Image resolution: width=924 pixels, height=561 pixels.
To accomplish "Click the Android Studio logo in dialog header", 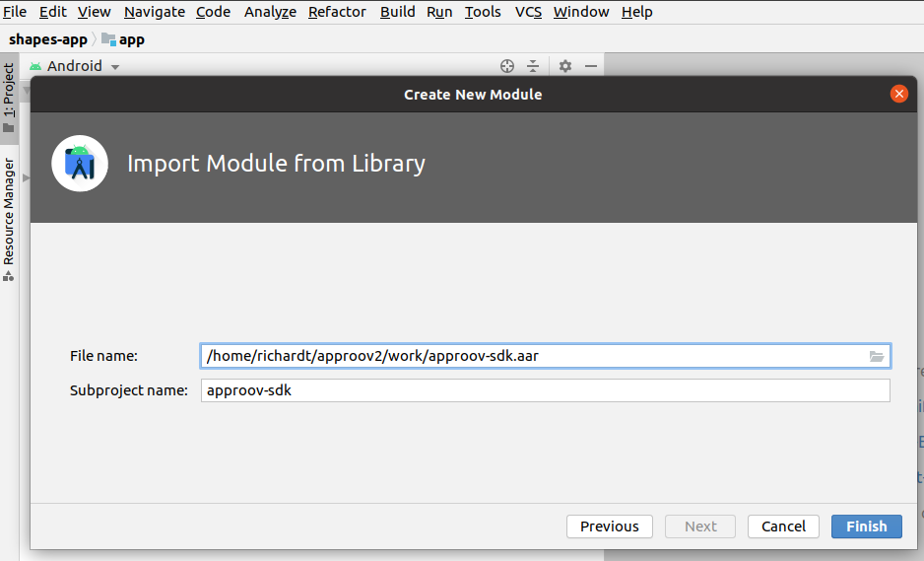I will point(80,164).
